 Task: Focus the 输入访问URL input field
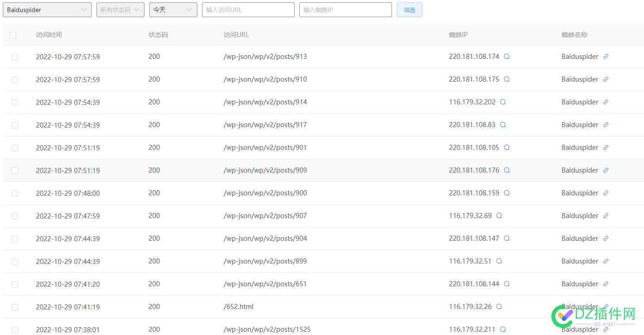(248, 10)
